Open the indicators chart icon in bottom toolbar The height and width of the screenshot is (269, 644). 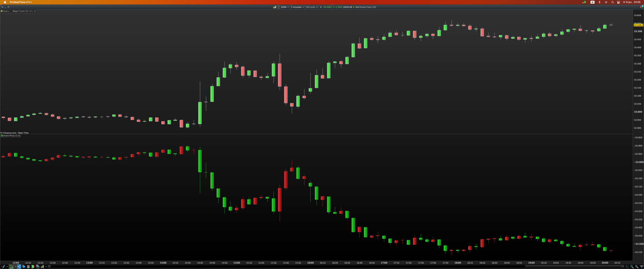coord(12,266)
